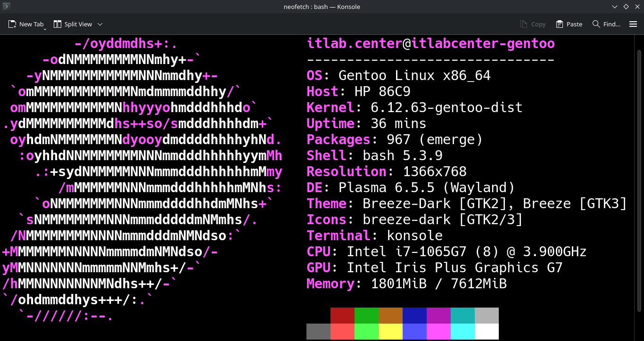Click the dark blue color block
Screen dimensions: 644x341
click(x=414, y=316)
